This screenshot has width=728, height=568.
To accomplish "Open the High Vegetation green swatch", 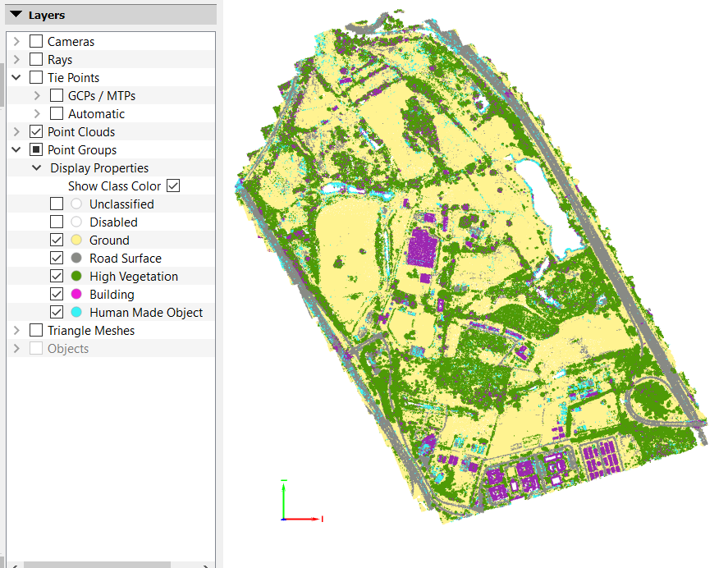I will (x=76, y=277).
